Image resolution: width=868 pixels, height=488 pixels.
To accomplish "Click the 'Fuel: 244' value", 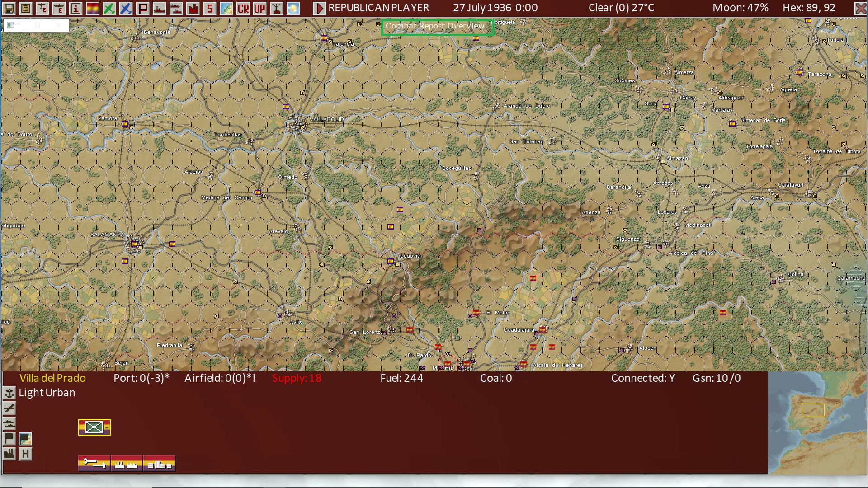I will point(402,378).
